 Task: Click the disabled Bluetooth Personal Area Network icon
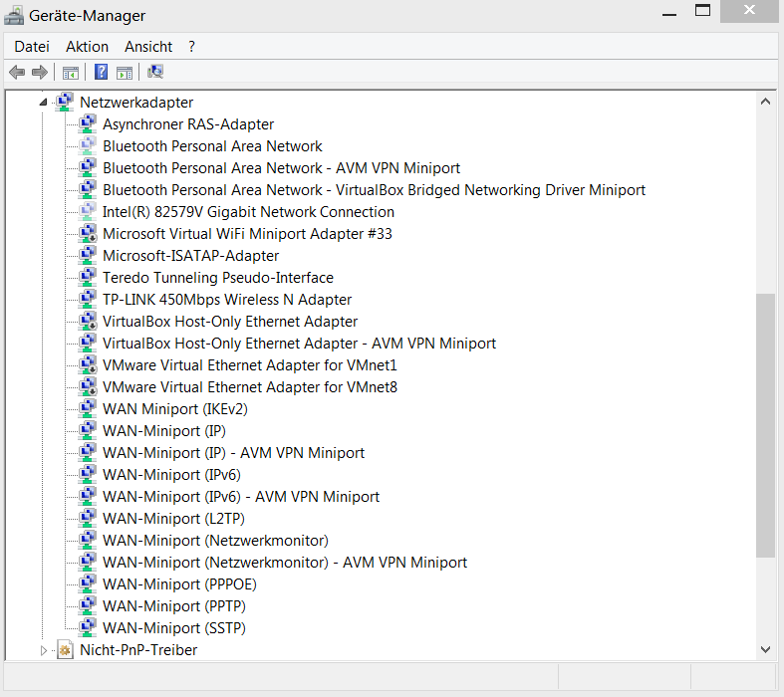pyautogui.click(x=88, y=146)
